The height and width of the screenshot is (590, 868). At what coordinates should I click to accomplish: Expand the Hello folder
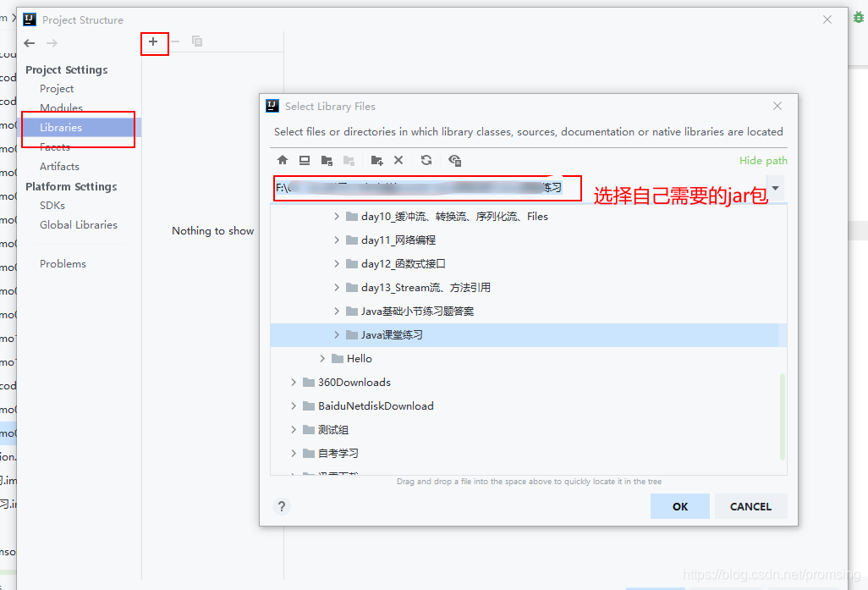coord(322,358)
